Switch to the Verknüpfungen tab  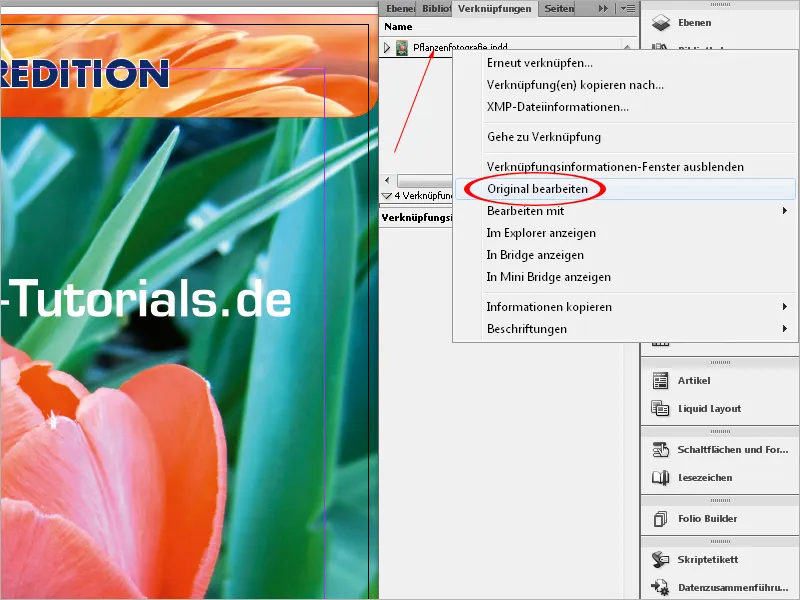[x=494, y=9]
